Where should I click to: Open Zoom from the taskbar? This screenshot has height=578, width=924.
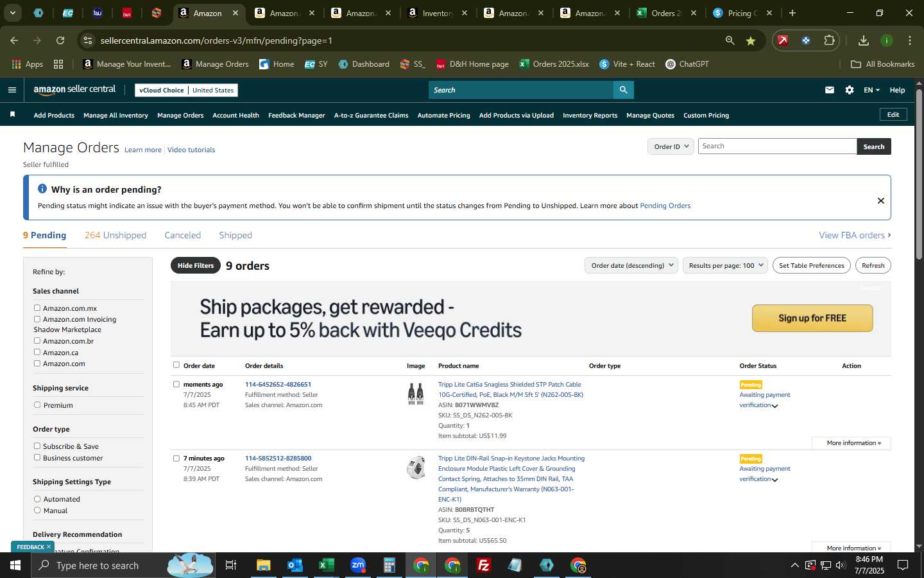tap(358, 565)
